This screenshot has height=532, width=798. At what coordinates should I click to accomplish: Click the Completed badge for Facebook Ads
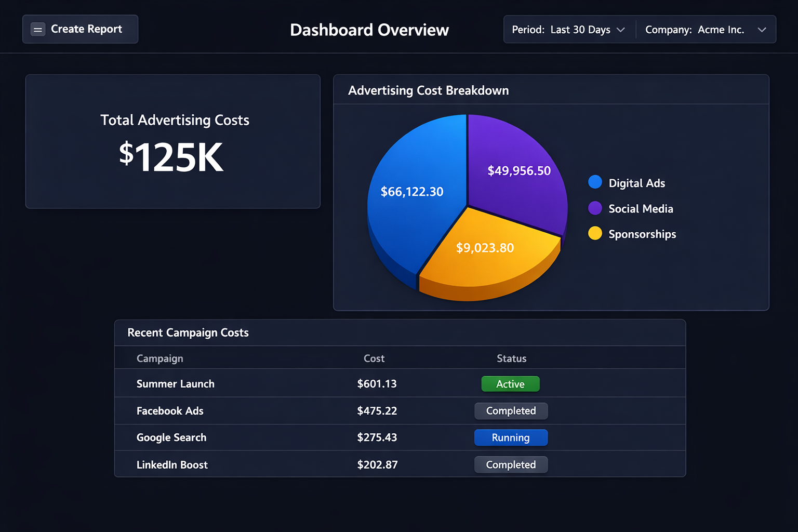(511, 411)
